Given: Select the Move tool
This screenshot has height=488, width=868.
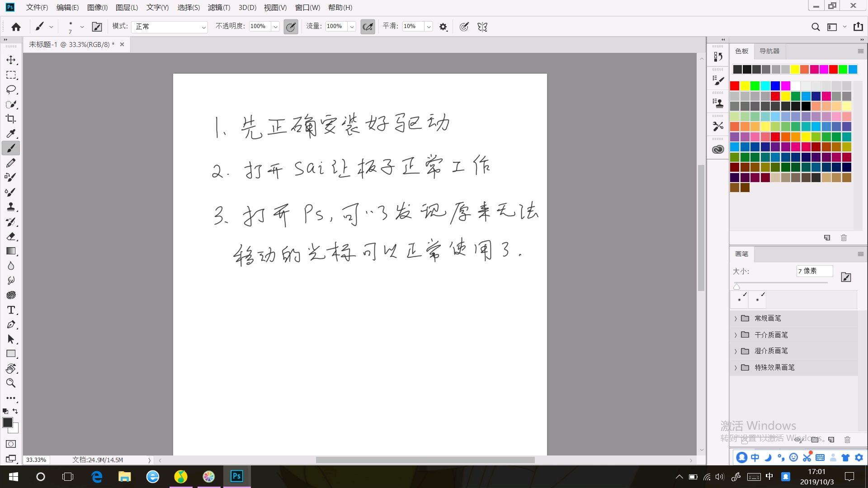Looking at the screenshot, I should coord(11,60).
